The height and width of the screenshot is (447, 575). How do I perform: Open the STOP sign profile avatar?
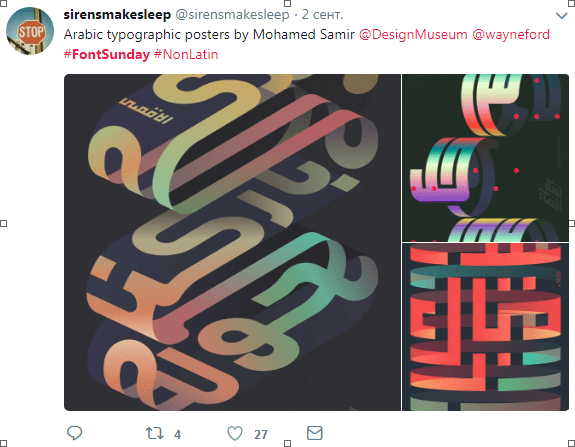30,31
